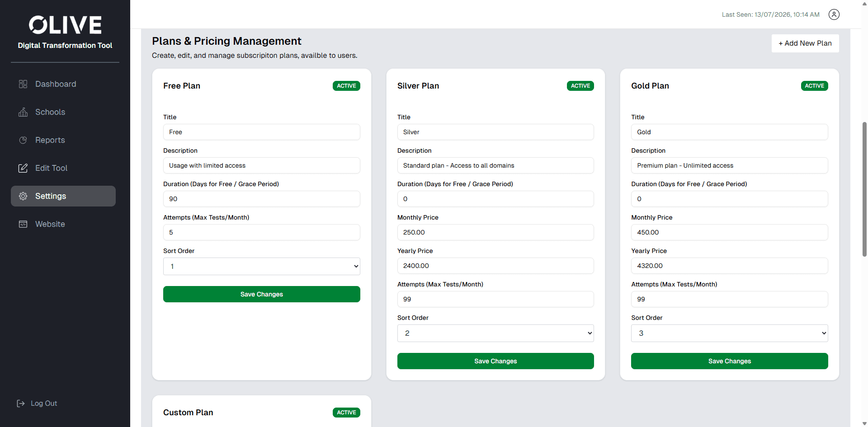
Task: Click the Free Plan card title
Action: pos(182,86)
